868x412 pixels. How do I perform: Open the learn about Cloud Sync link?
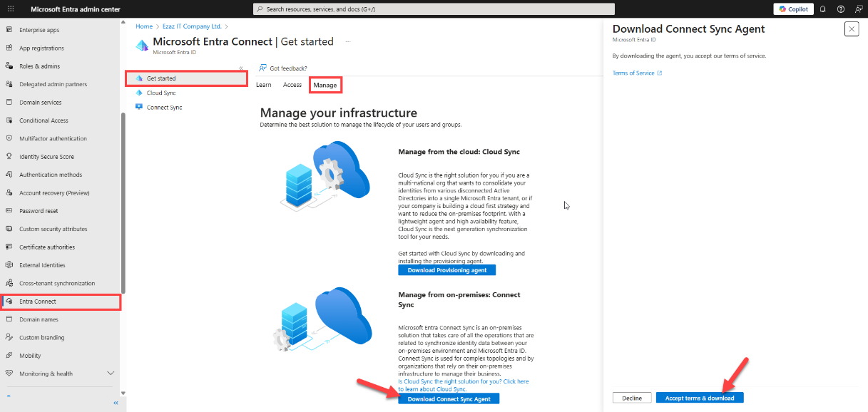pyautogui.click(x=464, y=385)
